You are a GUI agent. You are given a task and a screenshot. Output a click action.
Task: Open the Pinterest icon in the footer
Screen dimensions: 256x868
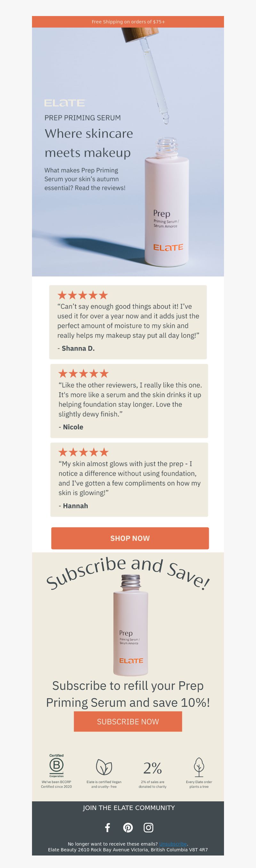click(128, 828)
